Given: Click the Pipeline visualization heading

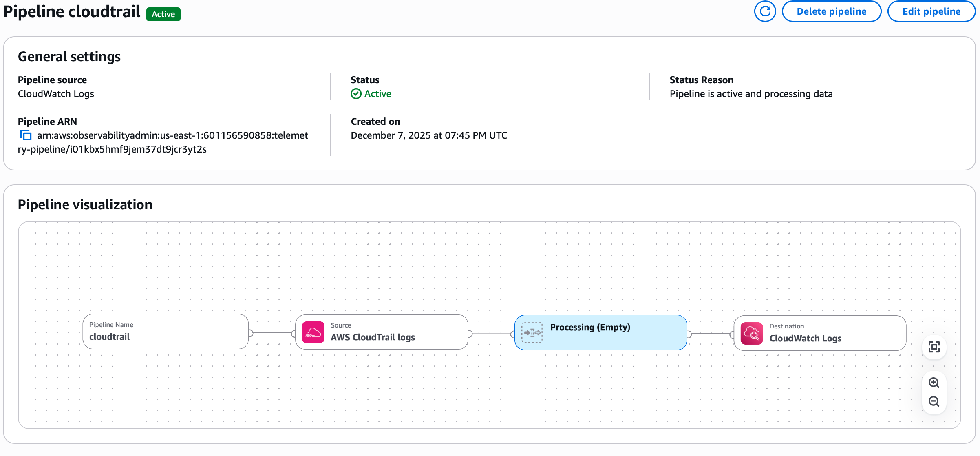Looking at the screenshot, I should 85,204.
